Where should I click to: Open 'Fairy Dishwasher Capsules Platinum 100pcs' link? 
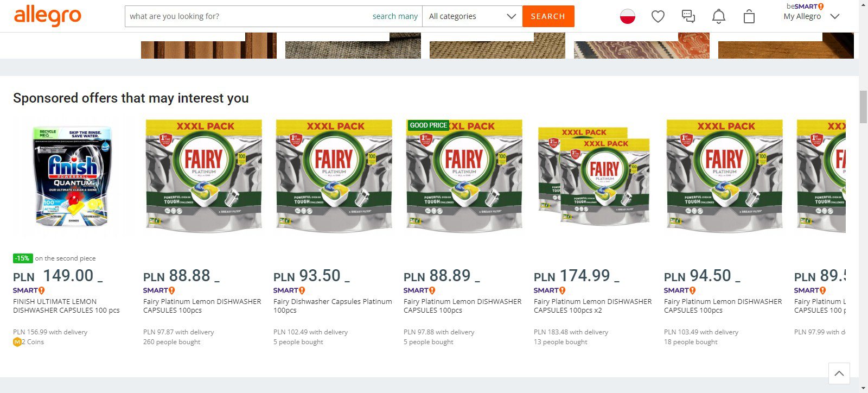point(332,306)
